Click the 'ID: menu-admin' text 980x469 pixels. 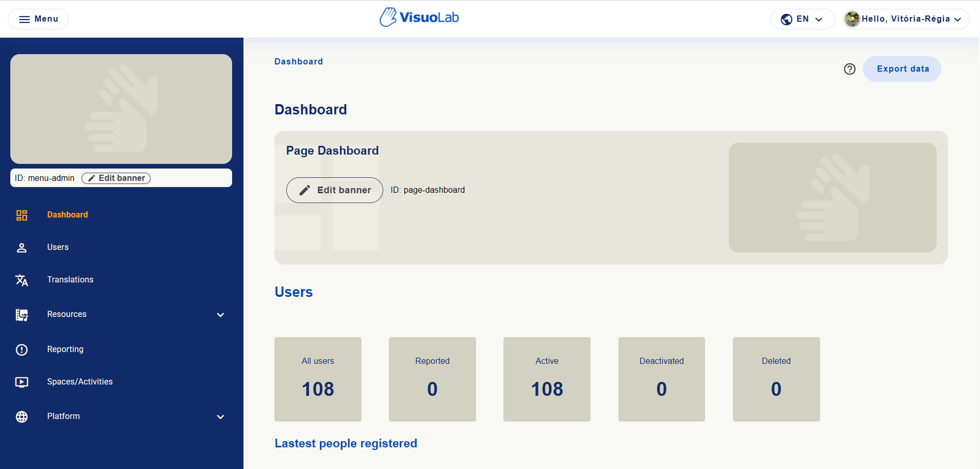point(44,178)
